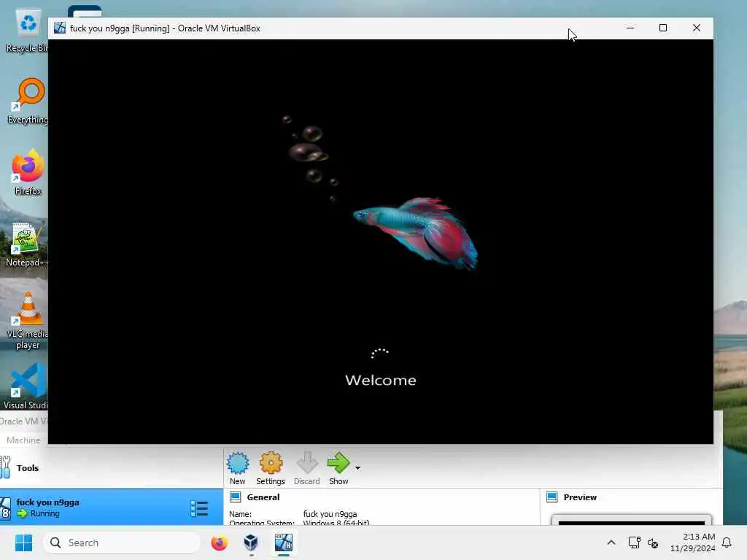Screen dimensions: 747x560
Task: Click the muted volume tray icon
Action: [x=653, y=542]
